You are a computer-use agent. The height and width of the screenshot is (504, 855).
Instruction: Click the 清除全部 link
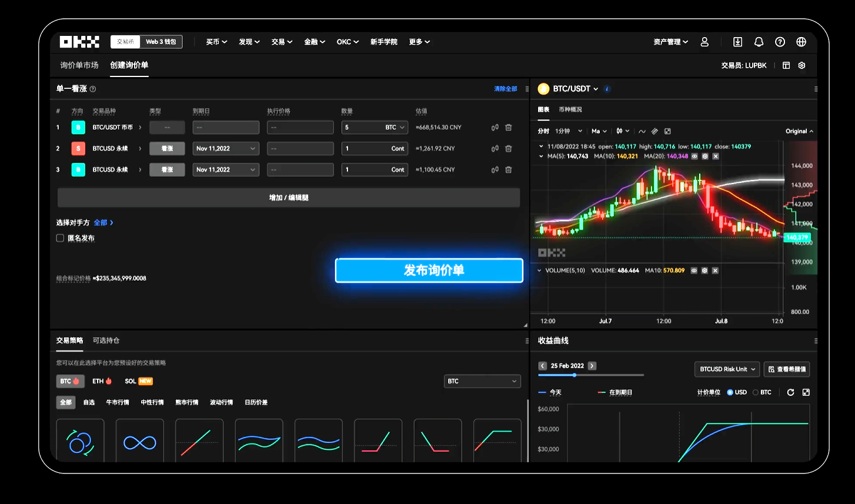[506, 89]
